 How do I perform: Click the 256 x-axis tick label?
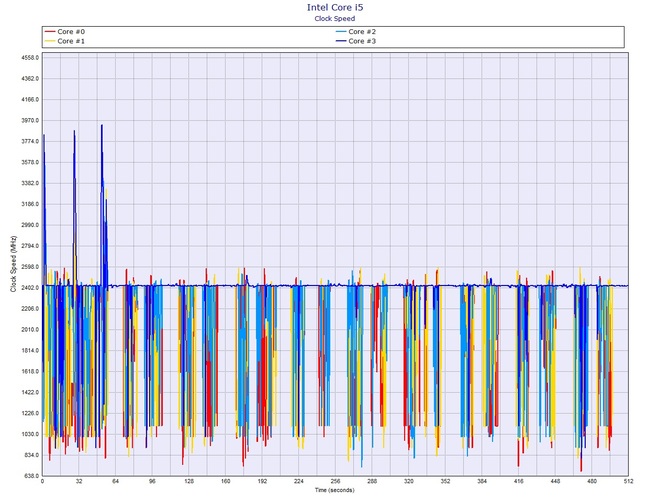[x=335, y=481]
